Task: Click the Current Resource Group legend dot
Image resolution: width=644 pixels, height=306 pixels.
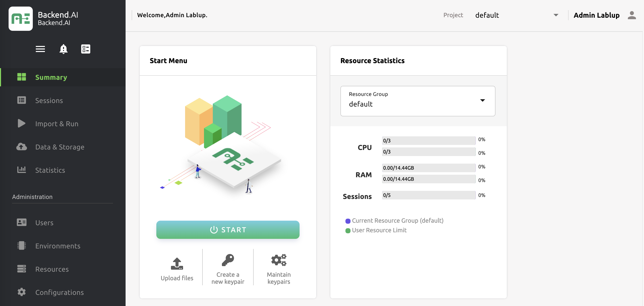Action: point(348,221)
